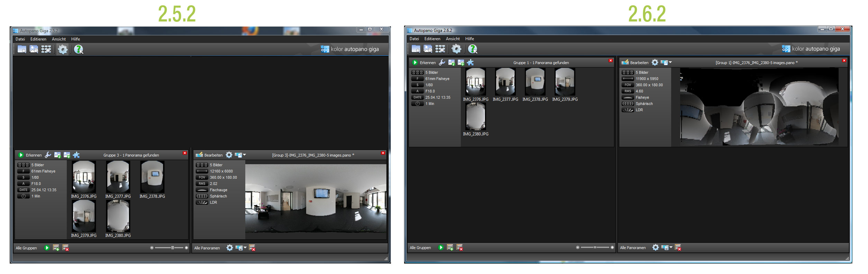The height and width of the screenshot is (274, 868).
Task: Click Select images icon in 2.6.2 toolbar
Action: point(428,49)
